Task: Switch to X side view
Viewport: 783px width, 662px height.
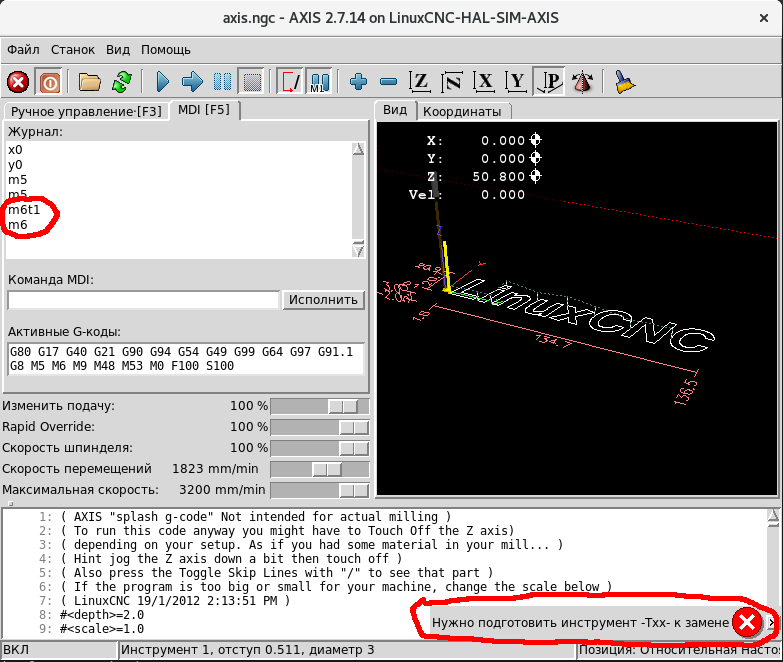Action: click(x=484, y=82)
